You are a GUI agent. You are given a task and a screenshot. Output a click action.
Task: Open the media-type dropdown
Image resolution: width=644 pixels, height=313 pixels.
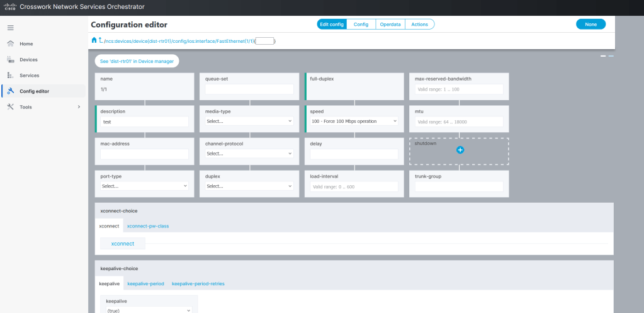[x=249, y=121]
